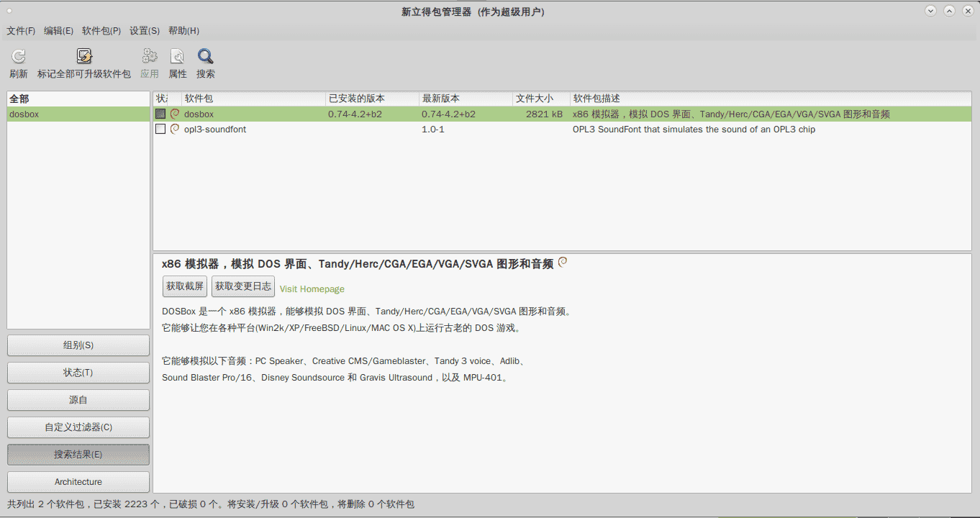Click the Custom Filters (自定义过滤器) button
Image resolution: width=980 pixels, height=518 pixels.
[78, 427]
